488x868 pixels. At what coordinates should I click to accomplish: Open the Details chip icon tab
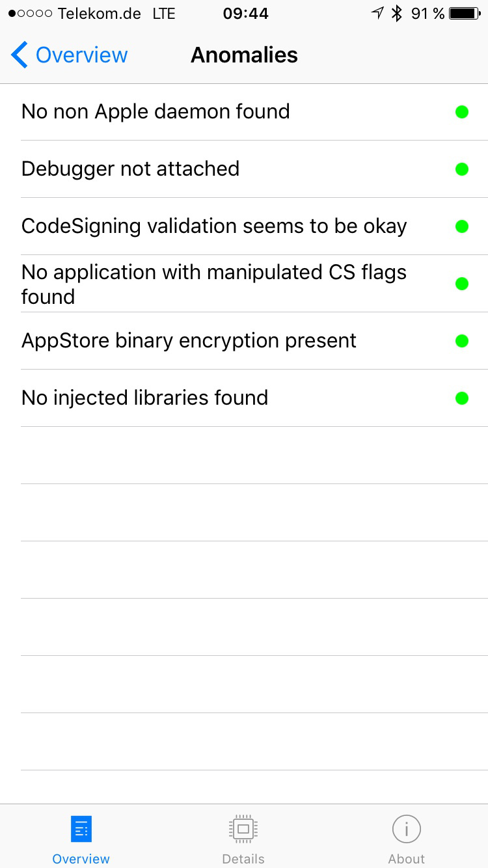pyautogui.click(x=243, y=829)
